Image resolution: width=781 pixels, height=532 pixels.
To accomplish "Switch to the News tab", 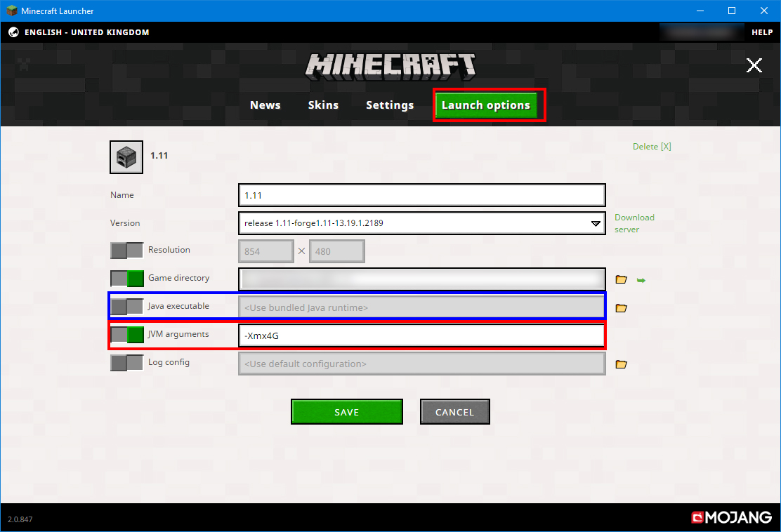I will [265, 105].
